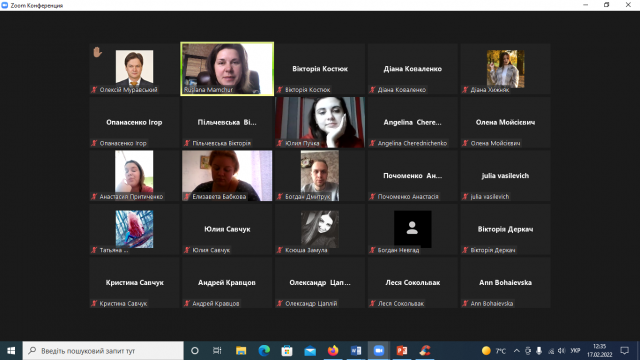Click the large name Опанасенко Ігор
The height and width of the screenshot is (360, 640).
pyautogui.click(x=134, y=122)
